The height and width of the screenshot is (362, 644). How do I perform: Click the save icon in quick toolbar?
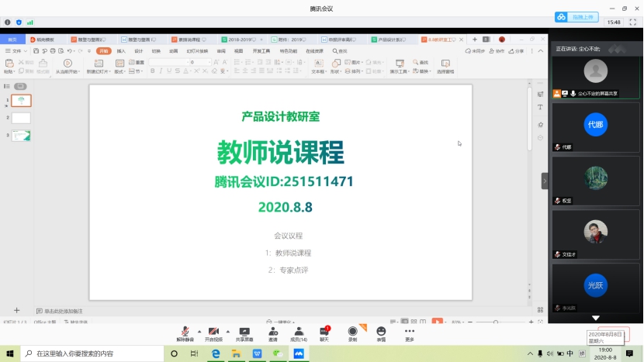coord(36,51)
